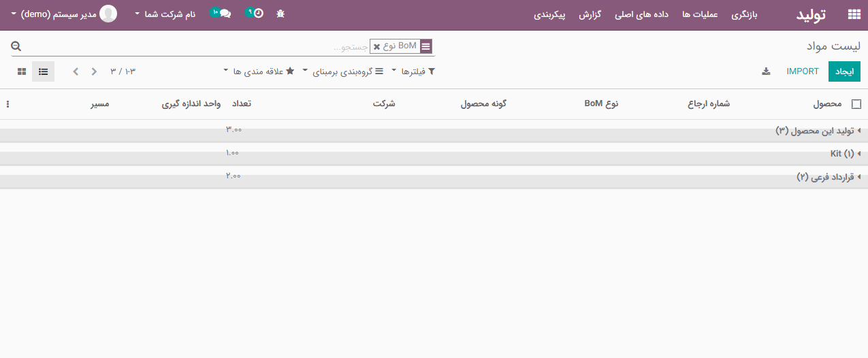Open the نام شرکت شما company dropdown
The image size is (868, 358).
165,14
